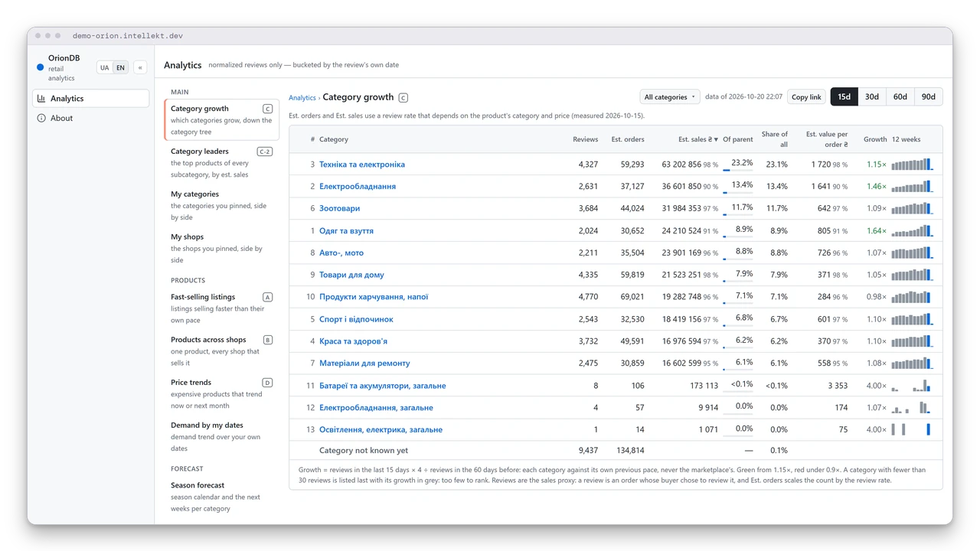Sort by the Est. value per order column header
The image size is (980, 551).
pos(827,139)
